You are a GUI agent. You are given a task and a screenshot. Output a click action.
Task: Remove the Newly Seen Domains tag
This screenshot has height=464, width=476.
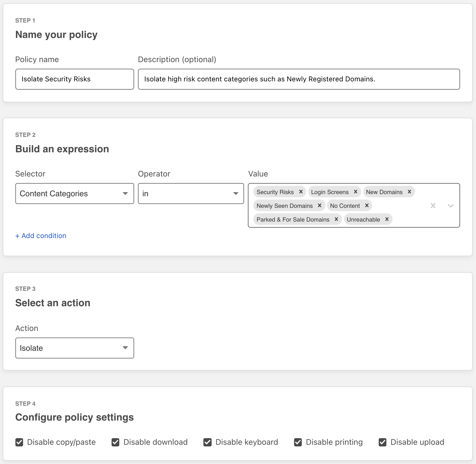[320, 206]
